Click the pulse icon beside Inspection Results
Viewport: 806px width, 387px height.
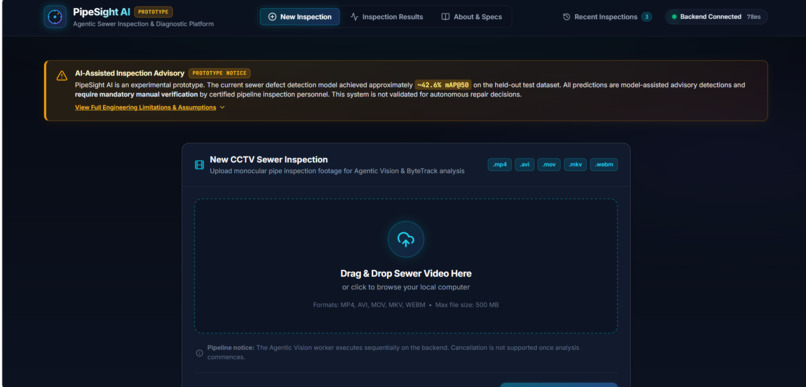[x=354, y=17]
